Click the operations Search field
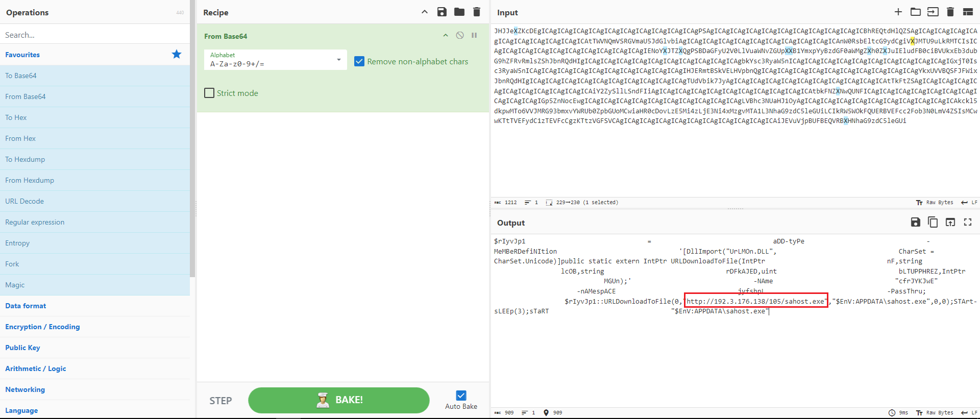This screenshot has width=980, height=419. (95, 35)
